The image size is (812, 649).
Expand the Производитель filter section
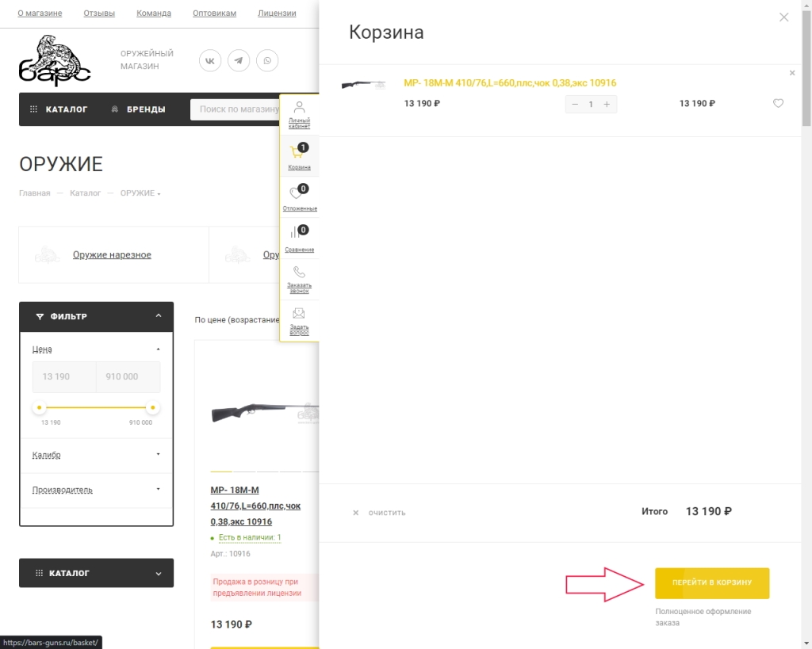click(x=95, y=490)
